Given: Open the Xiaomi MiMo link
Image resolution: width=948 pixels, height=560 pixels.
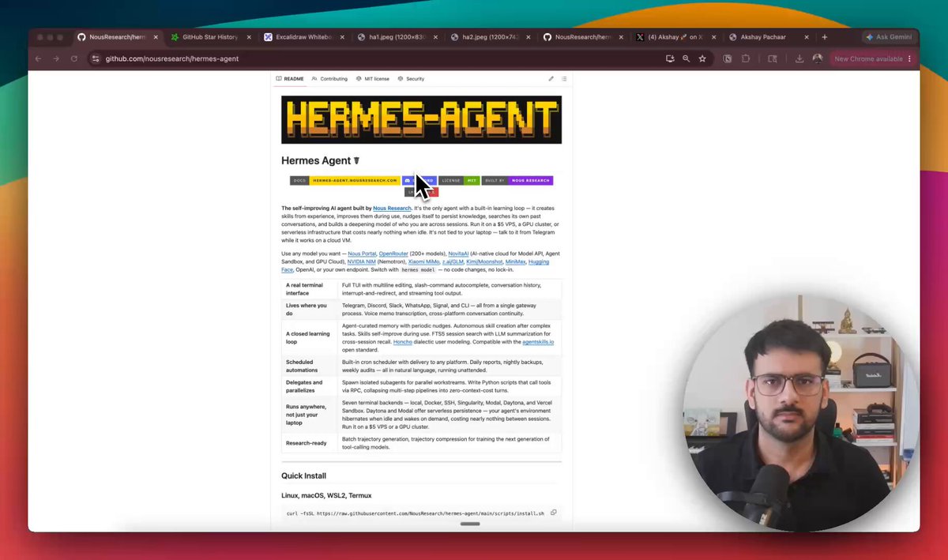Looking at the screenshot, I should point(423,261).
